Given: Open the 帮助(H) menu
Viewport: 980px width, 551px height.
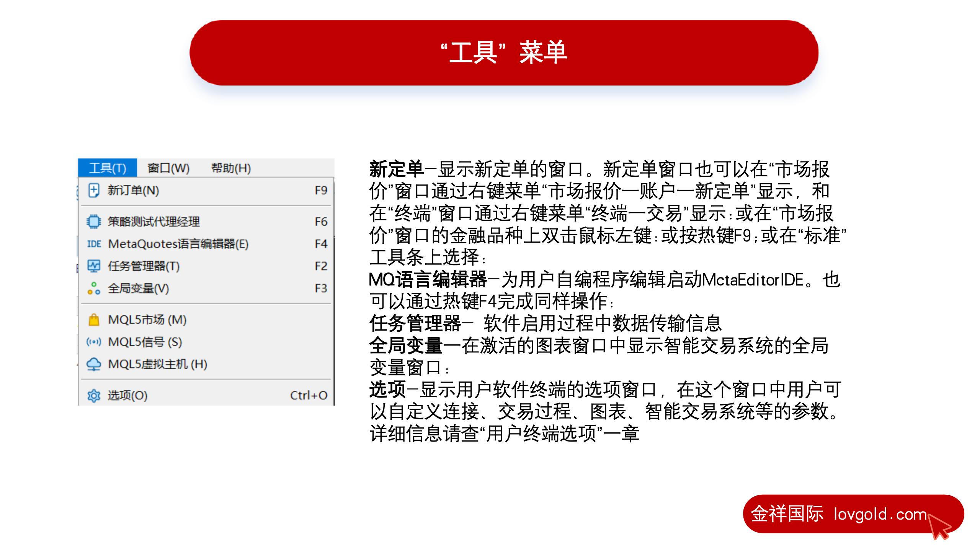Looking at the screenshot, I should 231,168.
